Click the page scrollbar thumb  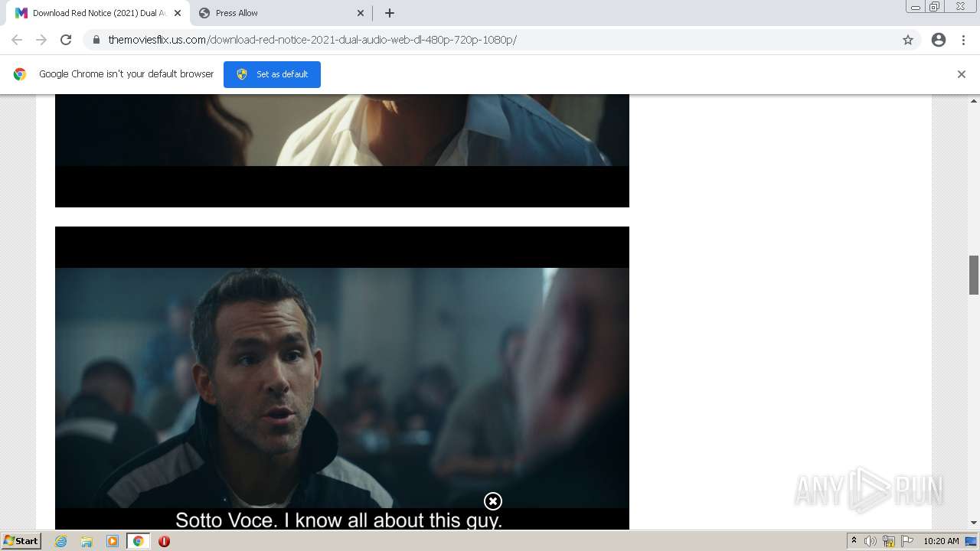point(974,275)
